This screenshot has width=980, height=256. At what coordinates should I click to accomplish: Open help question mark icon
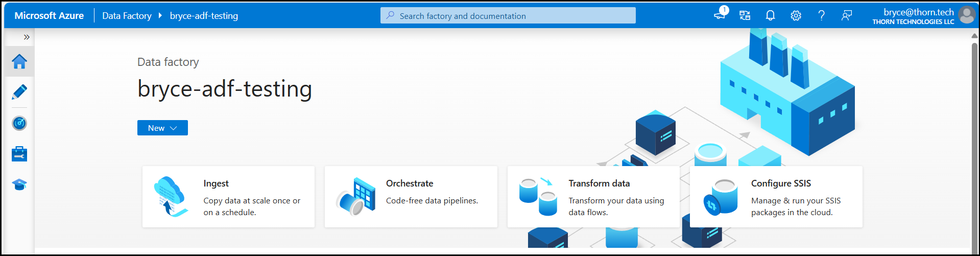point(821,16)
